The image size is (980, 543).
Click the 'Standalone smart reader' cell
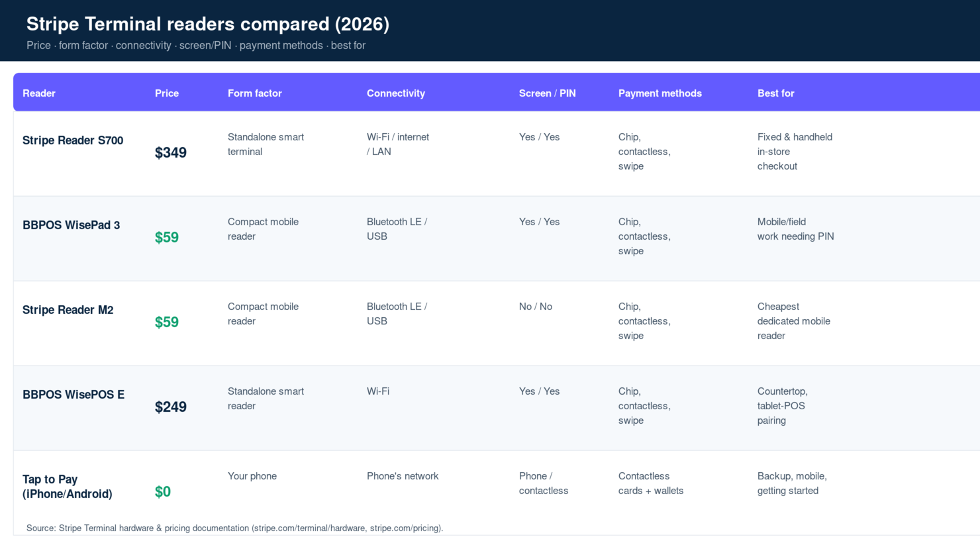tap(266, 399)
